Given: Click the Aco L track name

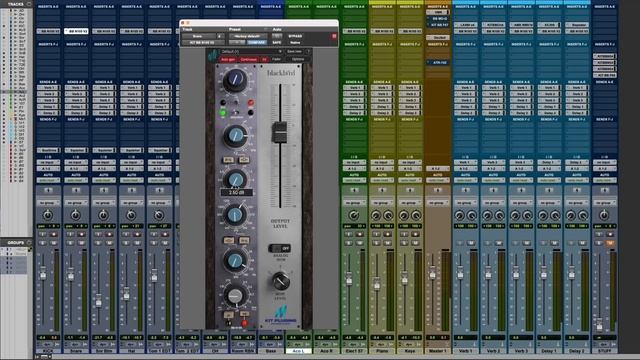Looking at the screenshot, I should coord(298,351).
